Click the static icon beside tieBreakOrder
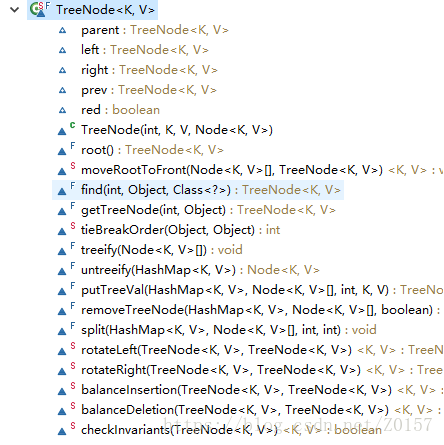Viewport: 444px width, 445px height. pos(66,229)
